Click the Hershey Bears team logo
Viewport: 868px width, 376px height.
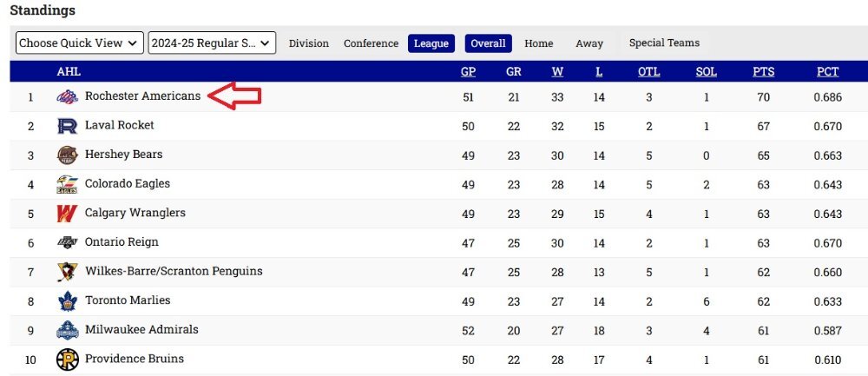(68, 155)
